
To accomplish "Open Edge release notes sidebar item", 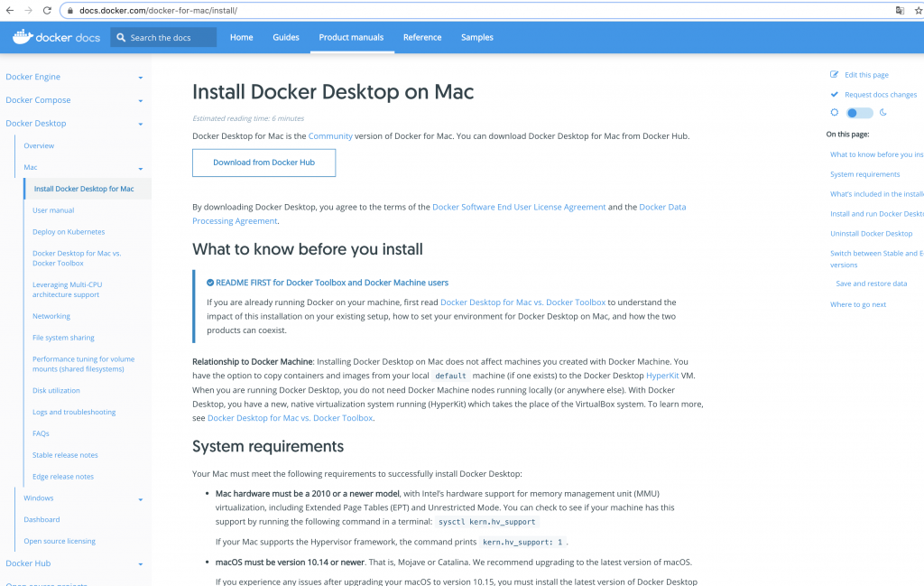I will pyautogui.click(x=63, y=477).
